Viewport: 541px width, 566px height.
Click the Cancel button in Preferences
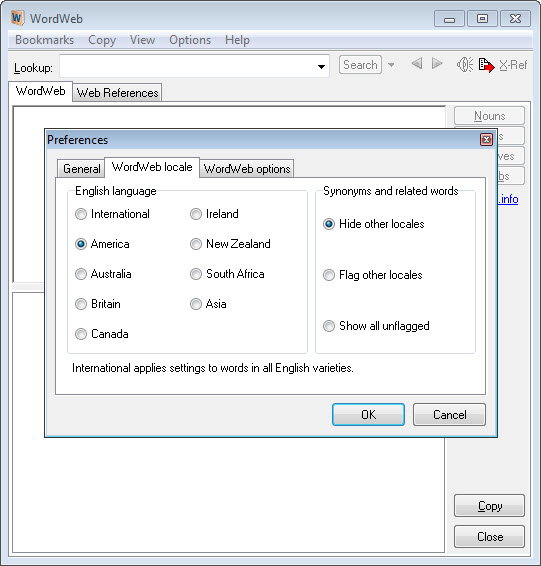pos(449,414)
